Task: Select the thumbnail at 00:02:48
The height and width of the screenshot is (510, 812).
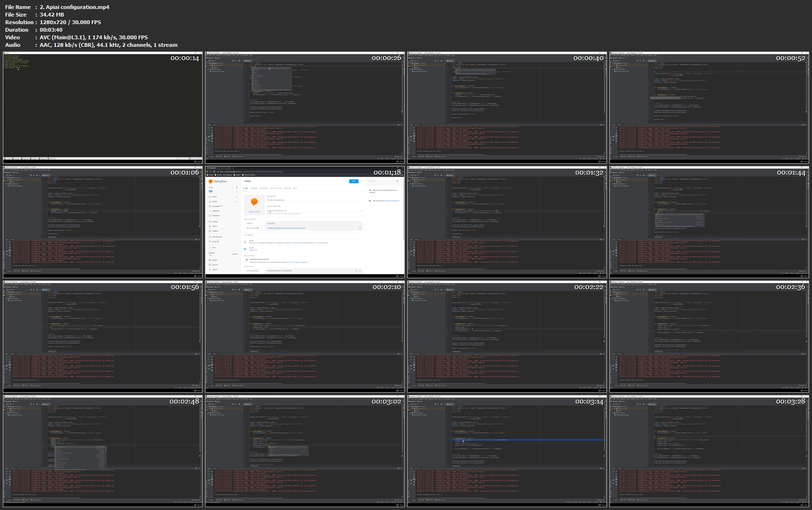Action: click(103, 451)
